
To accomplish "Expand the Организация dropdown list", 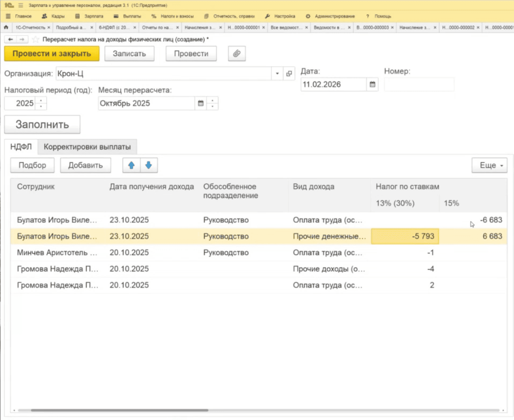I will 277,74.
